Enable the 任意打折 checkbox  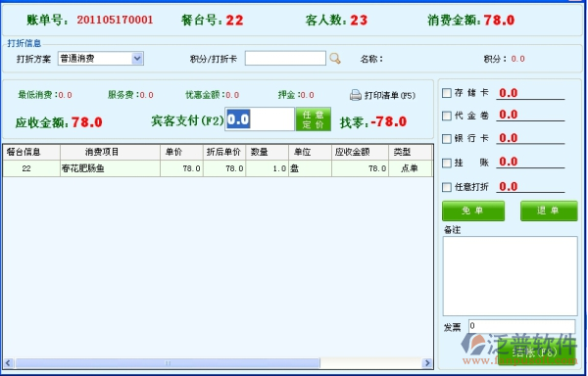pyautogui.click(x=446, y=187)
